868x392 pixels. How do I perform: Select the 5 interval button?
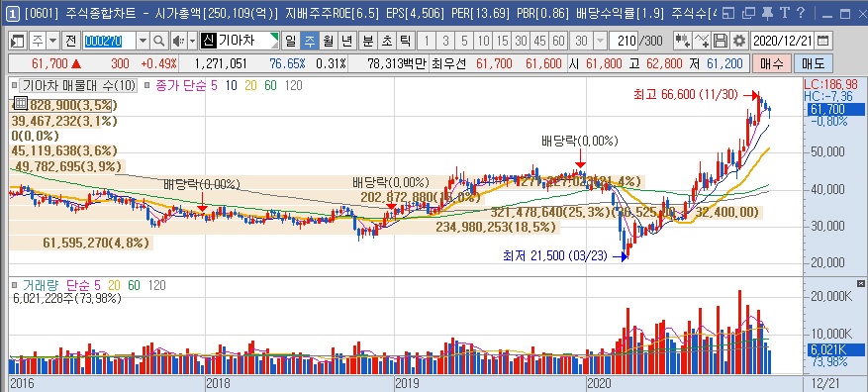(x=464, y=41)
